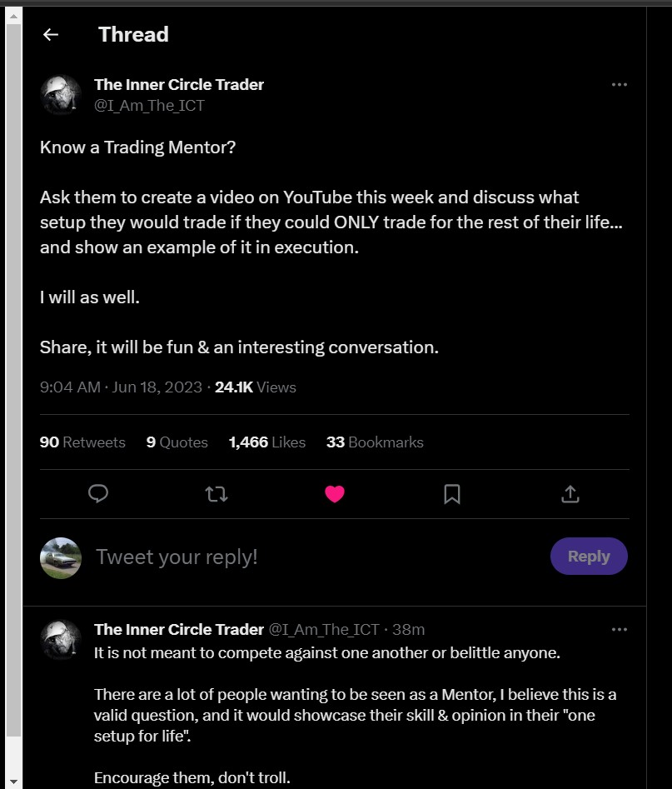
Task: Click the reply author's avatar
Action: [61, 639]
